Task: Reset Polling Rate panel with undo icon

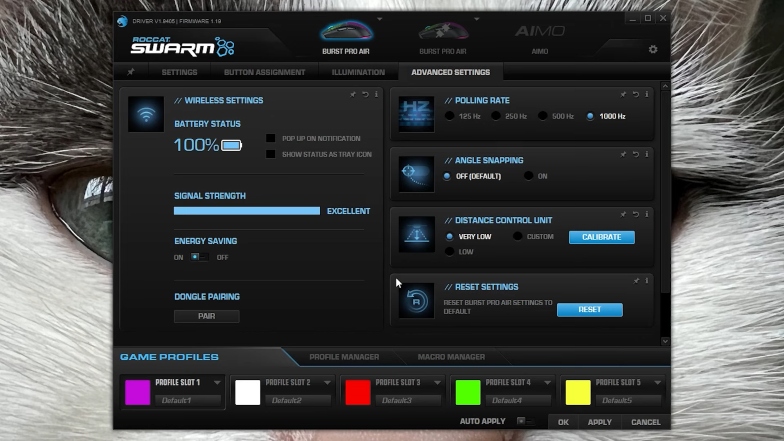Action: pos(636,94)
